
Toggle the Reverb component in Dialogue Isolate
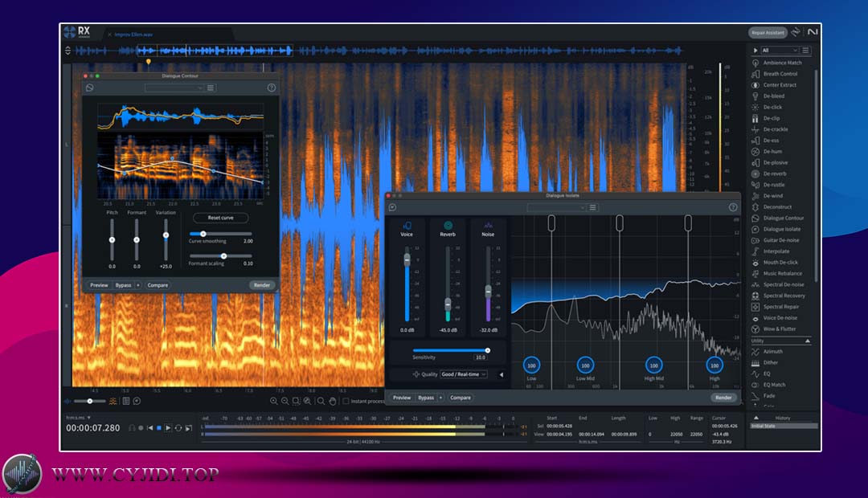click(448, 225)
